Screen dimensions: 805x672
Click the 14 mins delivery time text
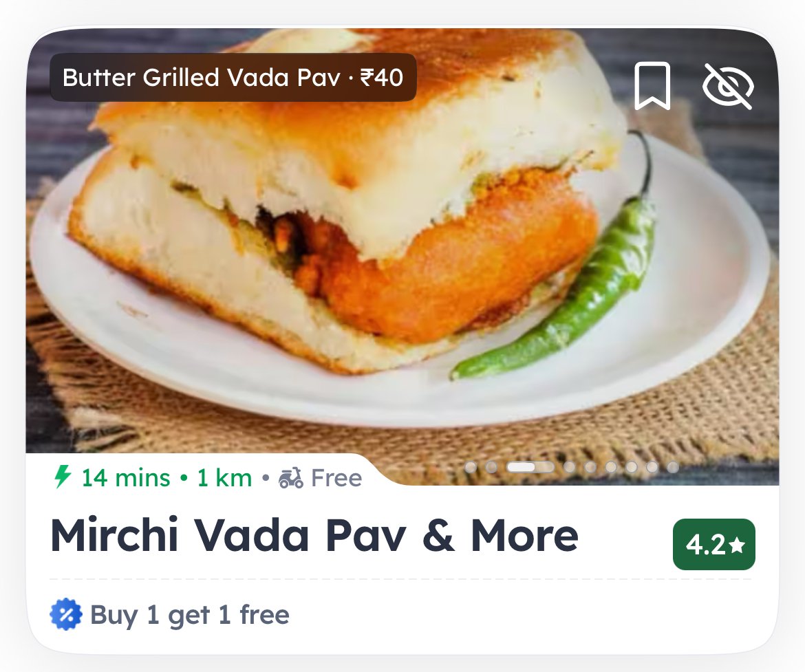(126, 478)
